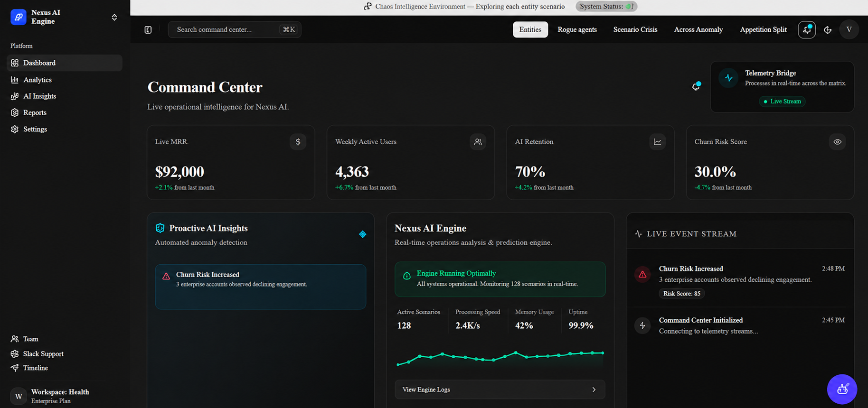Toggle the sidebar collapse button
Viewport: 868px width, 408px height.
tap(148, 29)
